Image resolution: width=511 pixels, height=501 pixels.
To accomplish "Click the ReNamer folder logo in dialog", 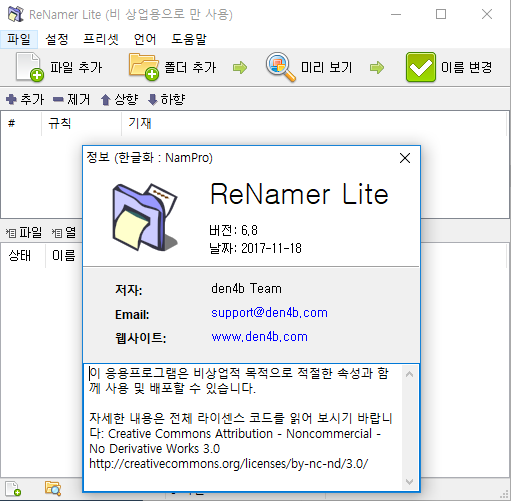I will [x=144, y=217].
